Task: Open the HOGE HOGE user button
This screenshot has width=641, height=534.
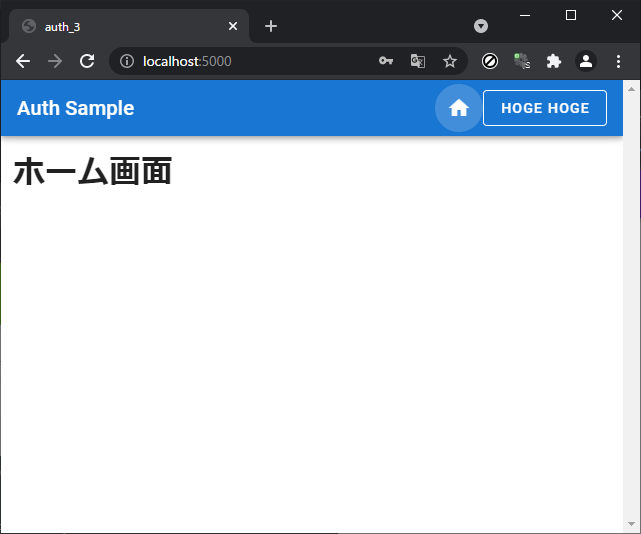Action: [x=545, y=108]
